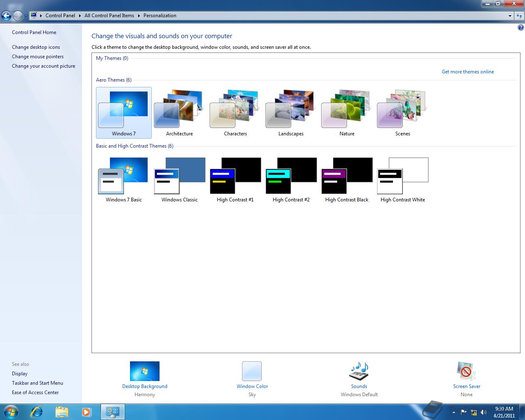Click the Forward navigation arrow
525x420 pixels.
18,16
